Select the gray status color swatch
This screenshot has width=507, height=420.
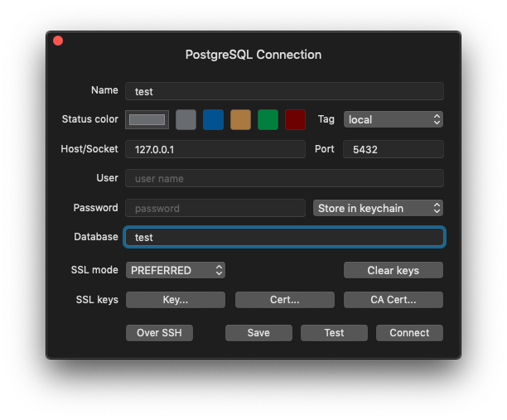[186, 119]
